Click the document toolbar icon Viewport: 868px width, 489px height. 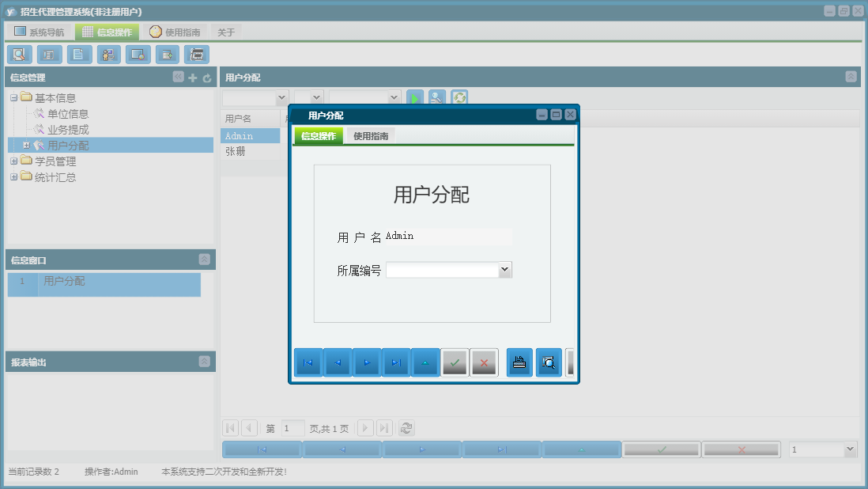pyautogui.click(x=77, y=54)
